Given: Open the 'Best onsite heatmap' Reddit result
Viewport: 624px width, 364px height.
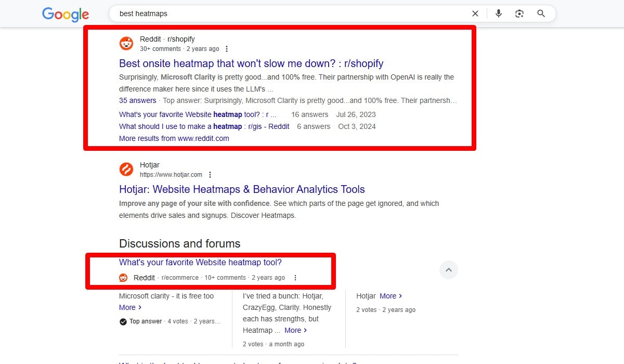Looking at the screenshot, I should tap(251, 63).
